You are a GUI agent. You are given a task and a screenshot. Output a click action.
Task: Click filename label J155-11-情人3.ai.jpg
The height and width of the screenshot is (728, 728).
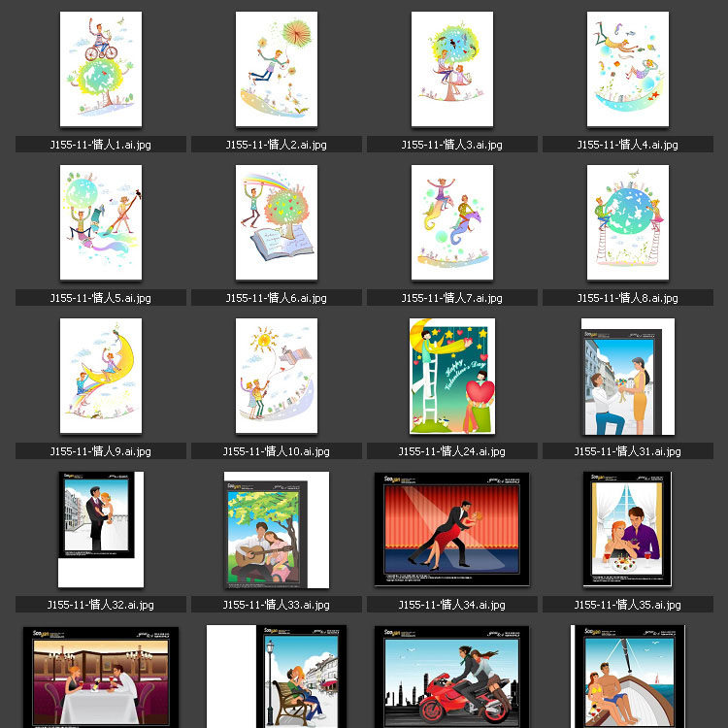(x=452, y=145)
